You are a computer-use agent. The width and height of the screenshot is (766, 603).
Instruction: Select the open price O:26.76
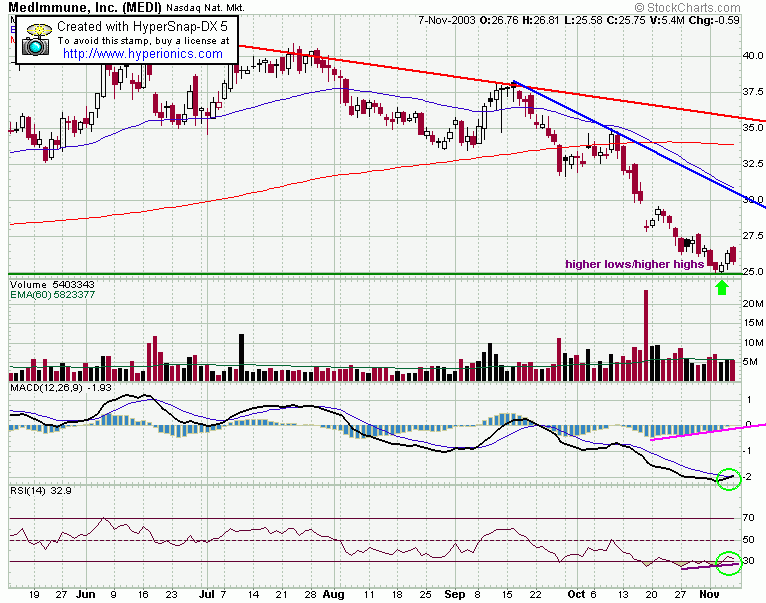(x=499, y=20)
